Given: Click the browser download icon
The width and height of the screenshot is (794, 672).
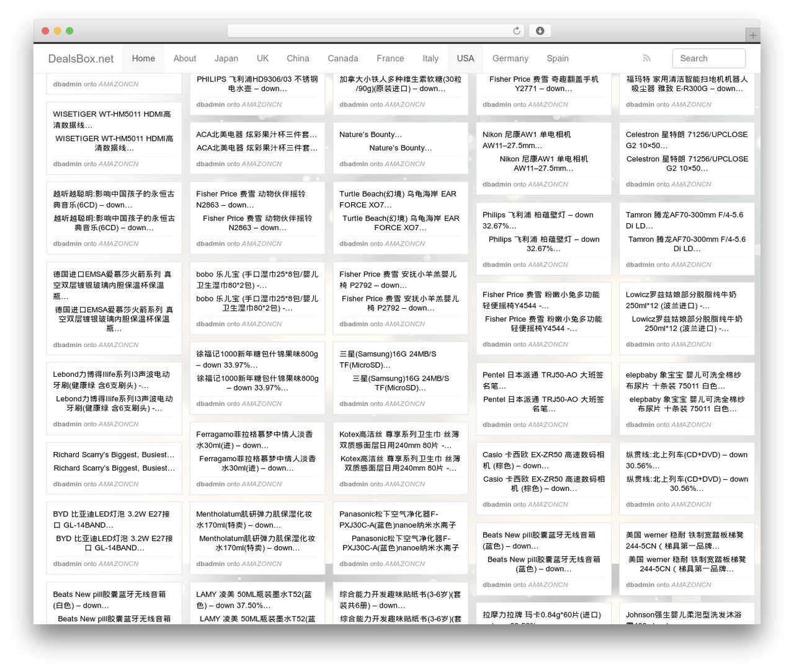Looking at the screenshot, I should click(x=540, y=31).
